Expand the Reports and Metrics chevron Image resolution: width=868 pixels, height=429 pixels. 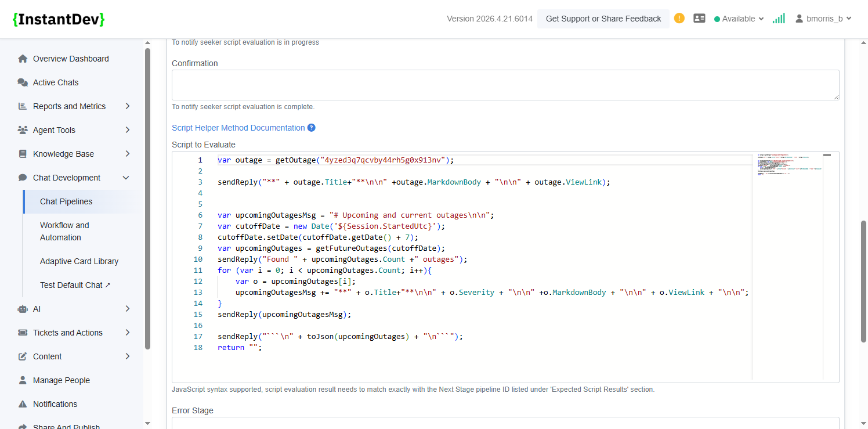coord(128,106)
